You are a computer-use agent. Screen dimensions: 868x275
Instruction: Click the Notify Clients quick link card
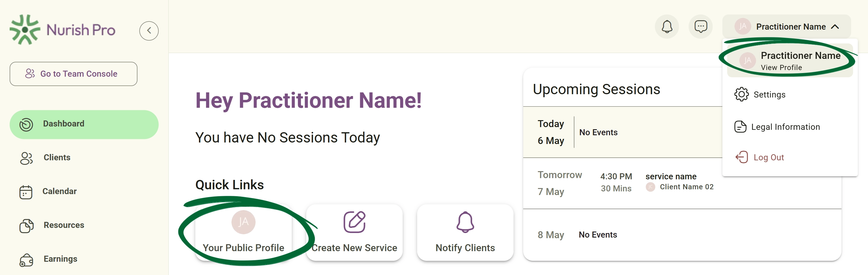pos(465,232)
